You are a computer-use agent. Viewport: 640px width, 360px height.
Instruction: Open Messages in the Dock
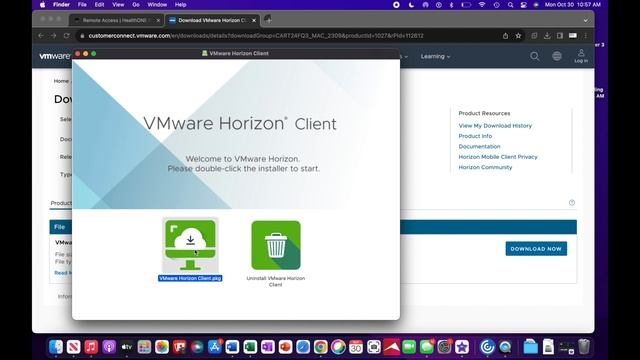427,347
